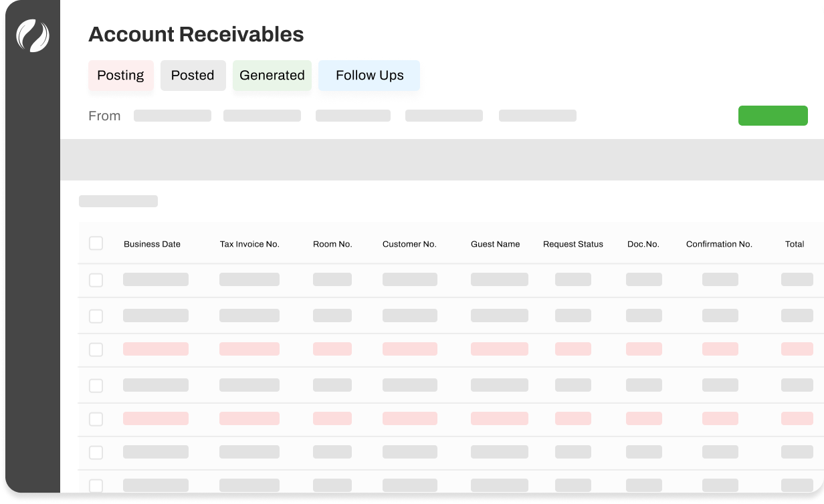The width and height of the screenshot is (824, 504).
Task: Sort the table by Business Date
Action: point(152,244)
